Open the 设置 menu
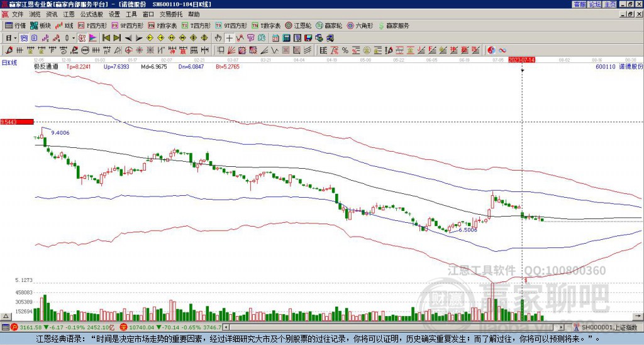 coord(114,14)
